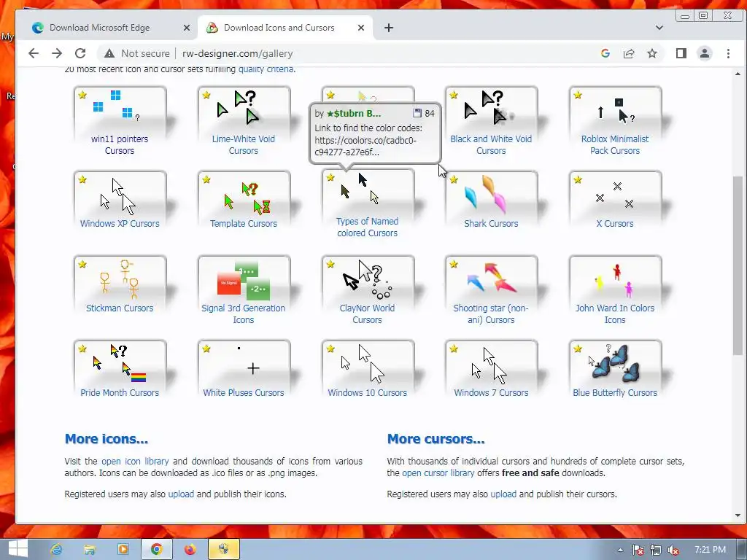Screen dimensions: 747x560
Task: Open Windows Media Player from the taskbar
Action: 123,550
